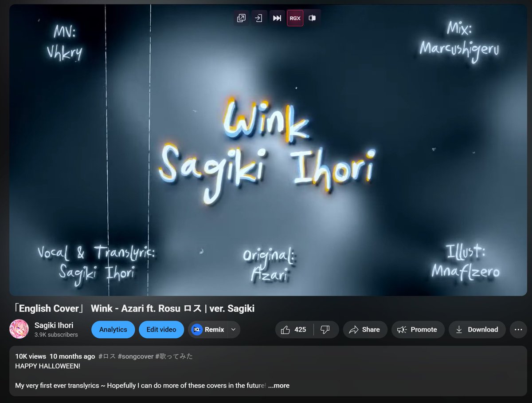The height and width of the screenshot is (403, 532).
Task: Open the three-dot more actions menu
Action: pos(518,329)
